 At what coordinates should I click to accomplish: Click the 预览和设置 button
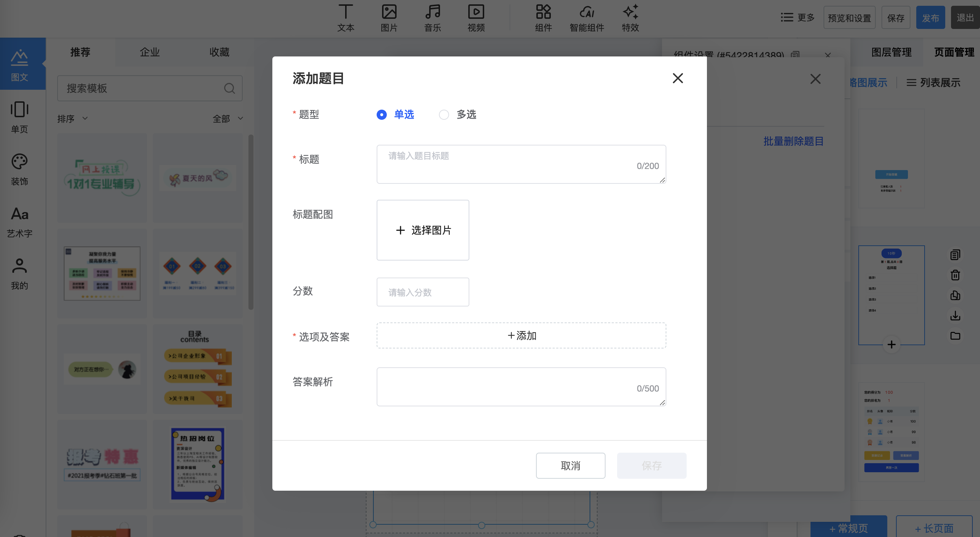[849, 17]
